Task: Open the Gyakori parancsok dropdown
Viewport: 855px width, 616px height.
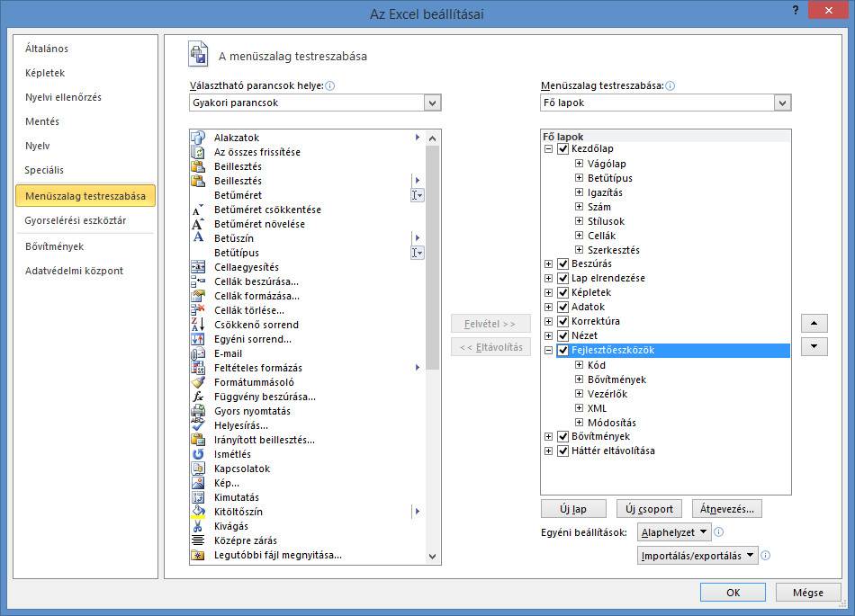Action: [x=432, y=103]
